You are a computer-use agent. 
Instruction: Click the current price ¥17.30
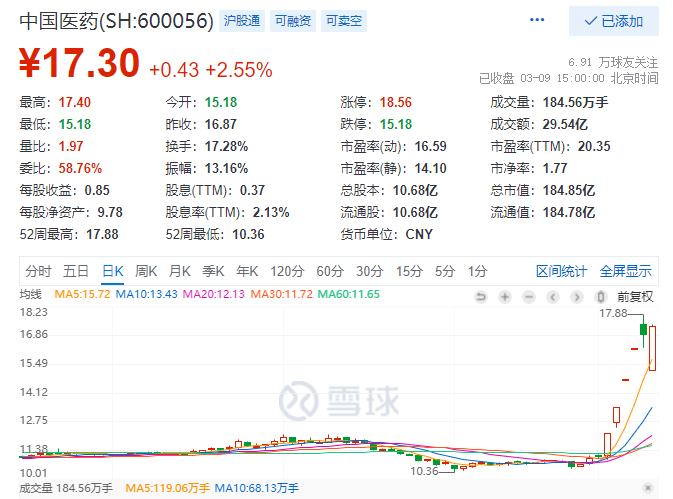point(79,63)
